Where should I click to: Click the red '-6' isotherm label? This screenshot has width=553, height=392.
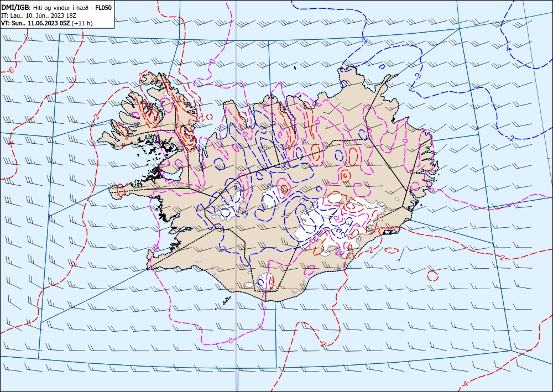(x=11, y=71)
